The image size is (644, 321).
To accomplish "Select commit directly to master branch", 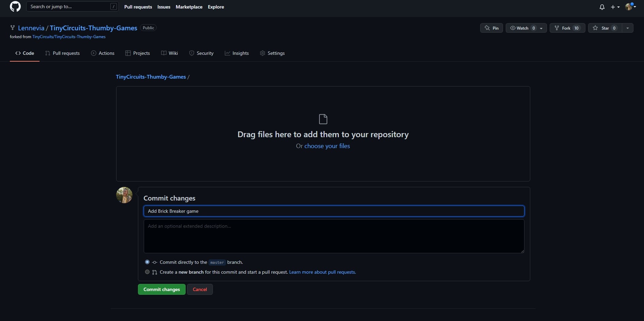I will [147, 262].
